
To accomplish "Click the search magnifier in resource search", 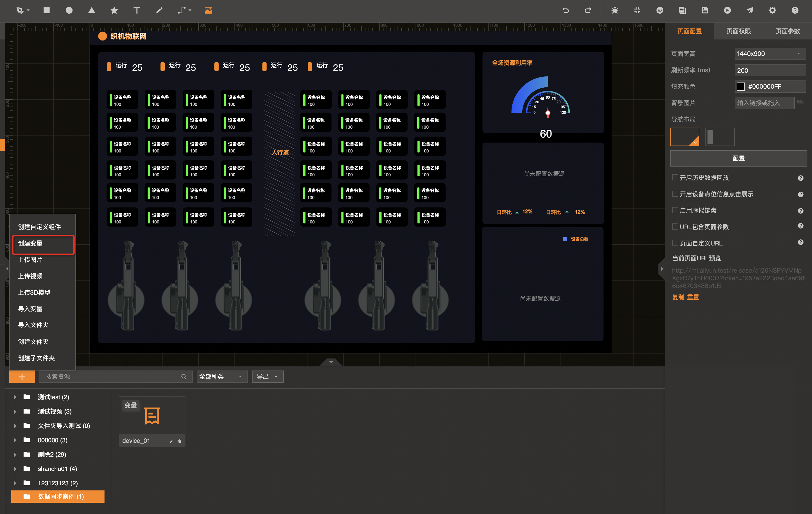I will pyautogui.click(x=184, y=377).
